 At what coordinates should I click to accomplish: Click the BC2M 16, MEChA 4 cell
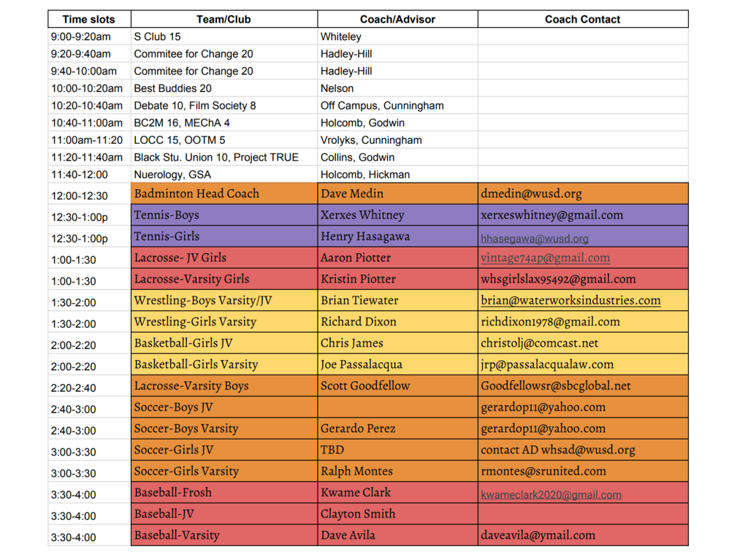point(224,123)
